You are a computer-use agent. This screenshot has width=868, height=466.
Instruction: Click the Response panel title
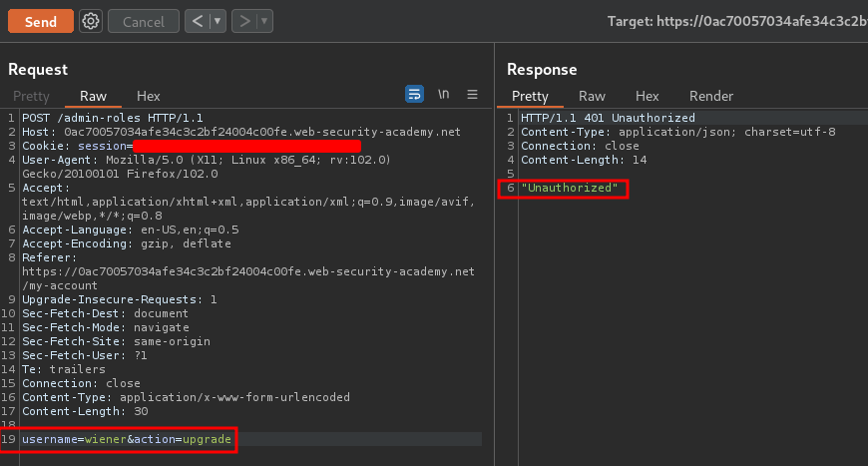pos(542,69)
